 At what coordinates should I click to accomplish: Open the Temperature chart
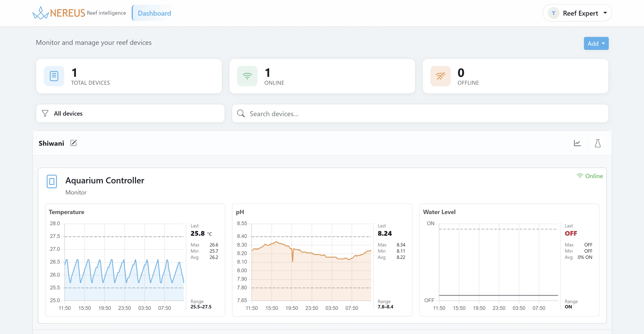tap(124, 262)
